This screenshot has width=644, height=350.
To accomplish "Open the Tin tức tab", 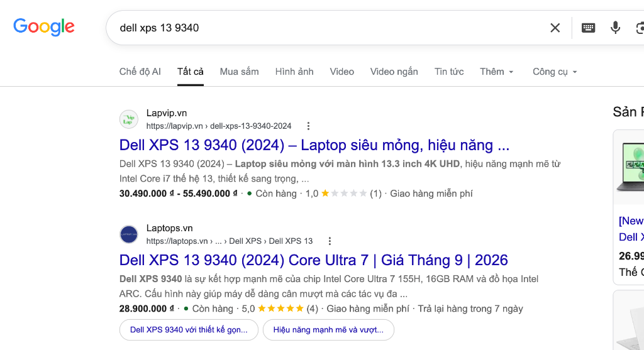I will (x=449, y=72).
